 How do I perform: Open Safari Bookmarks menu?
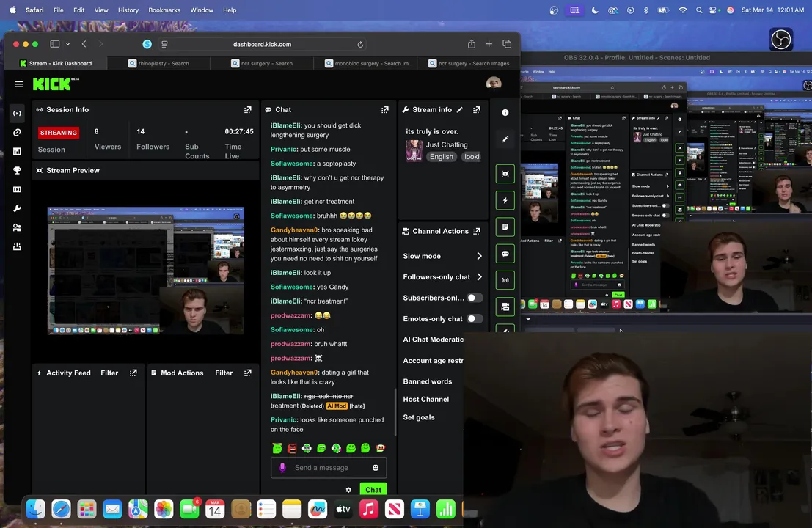164,10
